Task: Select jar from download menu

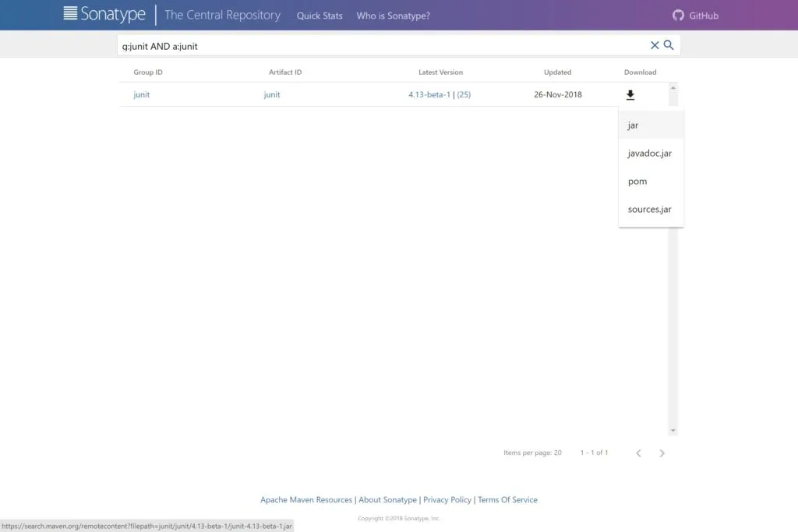Action: coord(651,125)
